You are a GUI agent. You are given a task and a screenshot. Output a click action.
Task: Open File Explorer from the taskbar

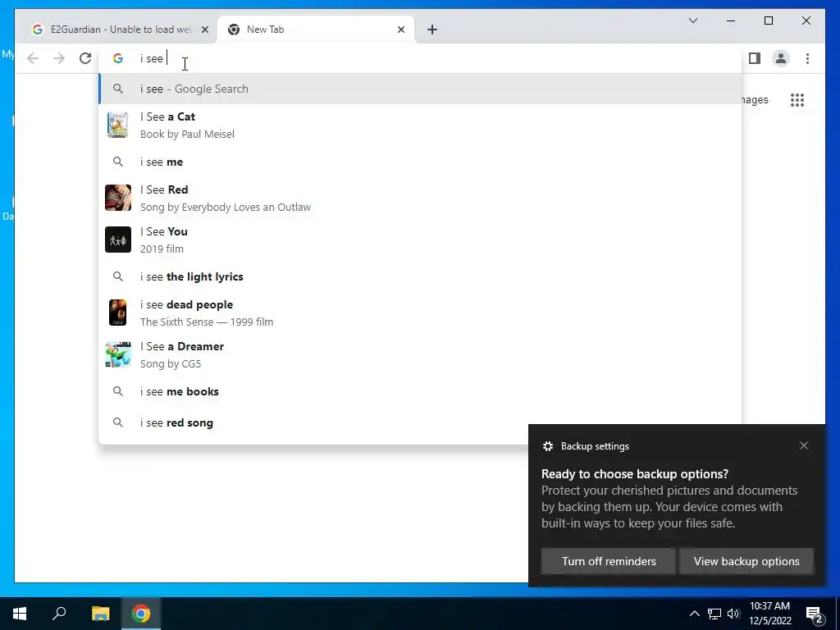click(100, 614)
